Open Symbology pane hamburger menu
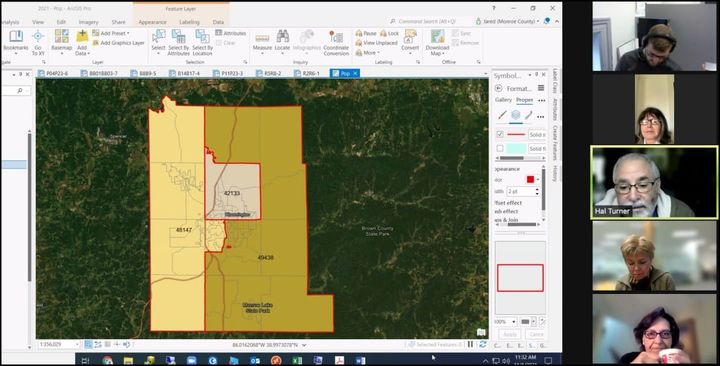The width and height of the screenshot is (720, 366). [x=541, y=88]
